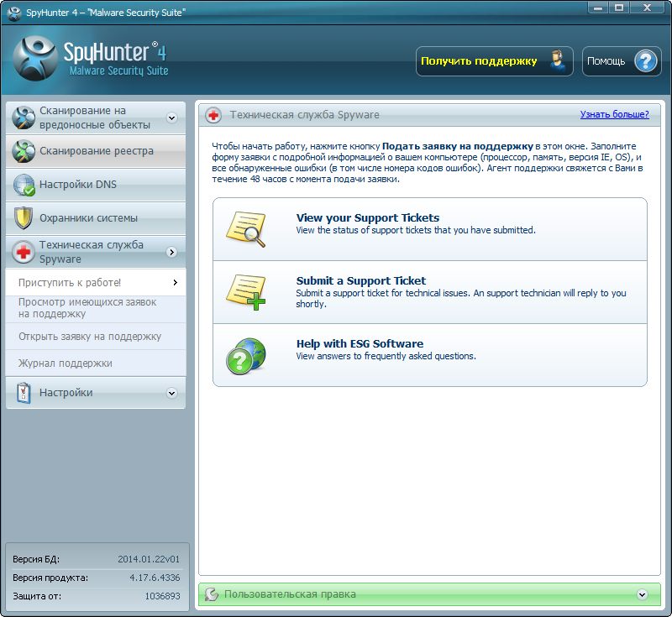Viewport: 672px width, 617px height.
Task: Minimize the SpyHunter window
Action: [598, 8]
